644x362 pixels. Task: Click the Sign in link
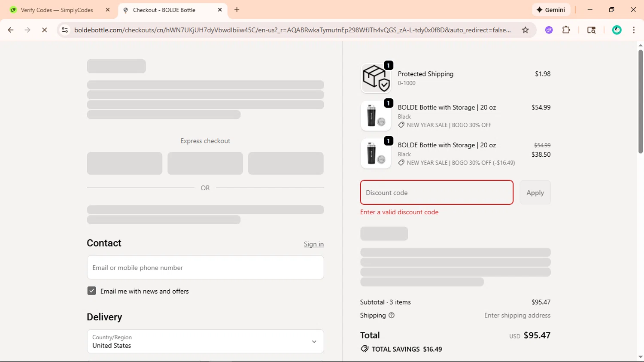(x=314, y=244)
